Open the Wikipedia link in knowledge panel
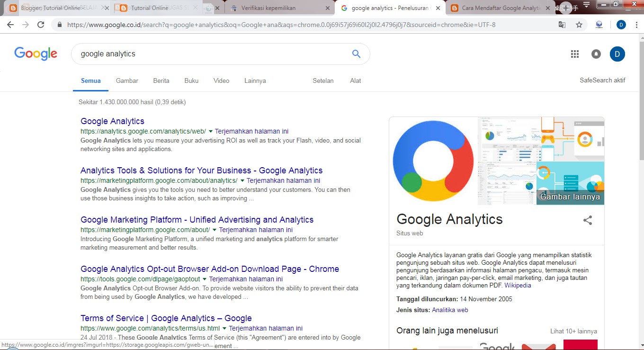The width and height of the screenshot is (644, 350). pos(518,286)
